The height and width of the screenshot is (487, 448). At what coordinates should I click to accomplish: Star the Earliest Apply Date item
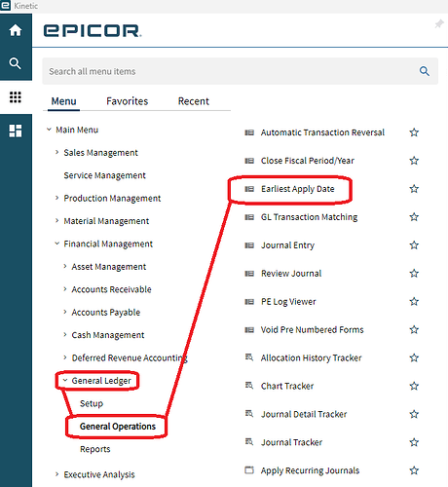pyautogui.click(x=414, y=189)
